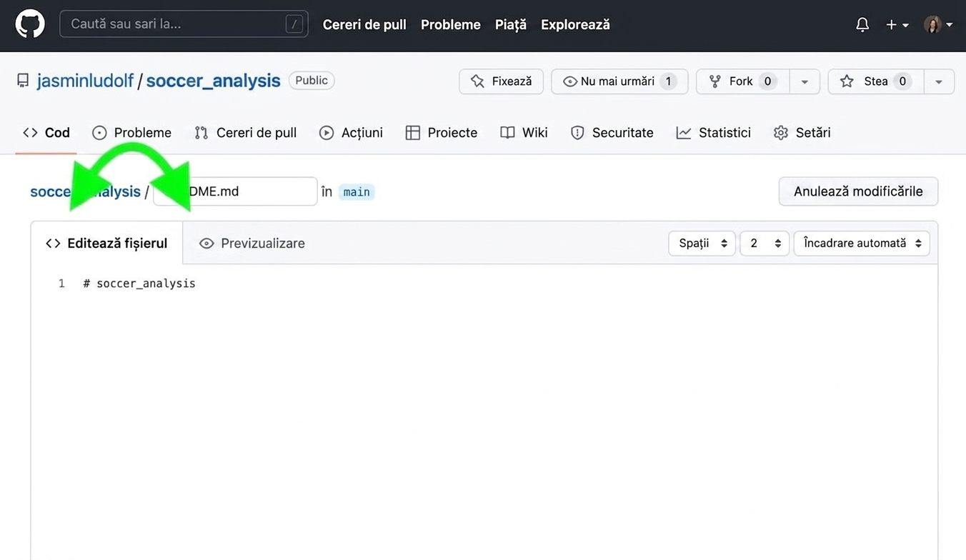Click the main branch label
This screenshot has width=966, height=560.
pos(357,191)
